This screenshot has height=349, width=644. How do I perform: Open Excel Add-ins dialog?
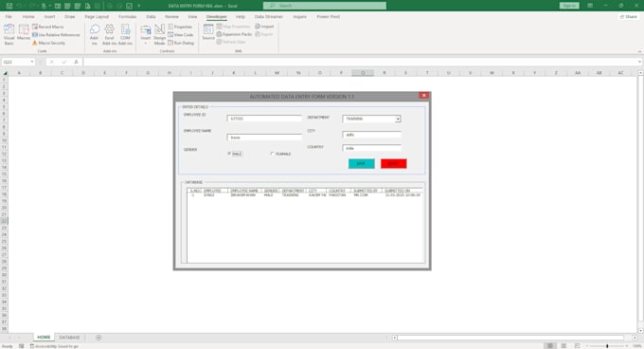click(109, 34)
